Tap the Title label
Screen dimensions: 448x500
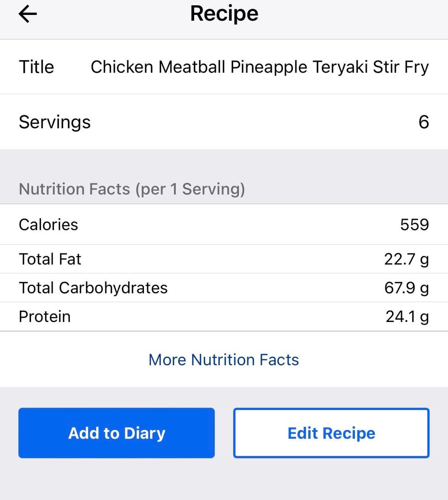(37, 67)
